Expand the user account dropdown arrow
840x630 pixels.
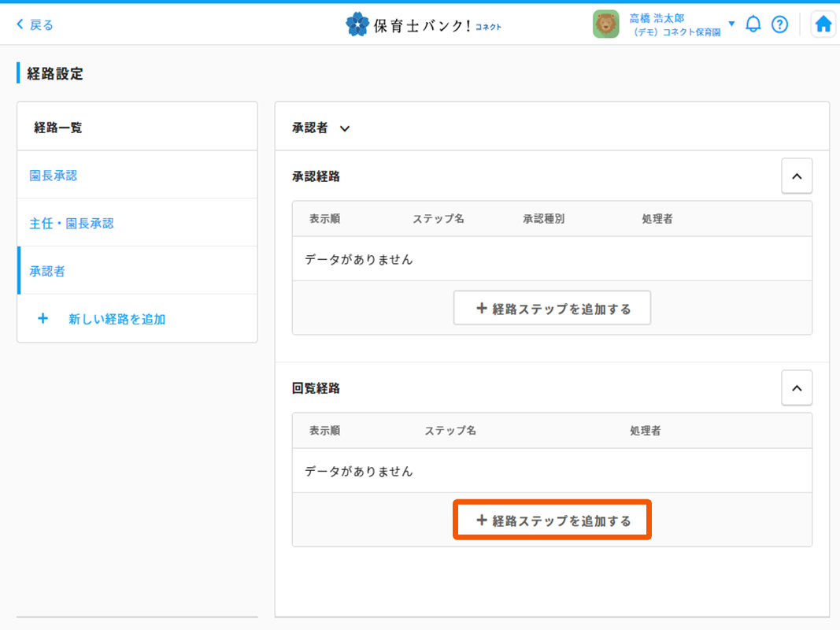(x=731, y=24)
